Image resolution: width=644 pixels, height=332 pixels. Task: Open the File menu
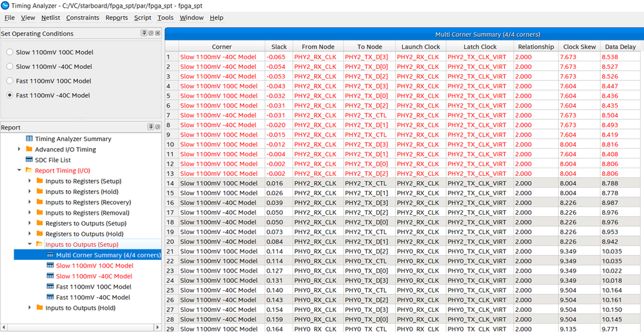[10, 17]
